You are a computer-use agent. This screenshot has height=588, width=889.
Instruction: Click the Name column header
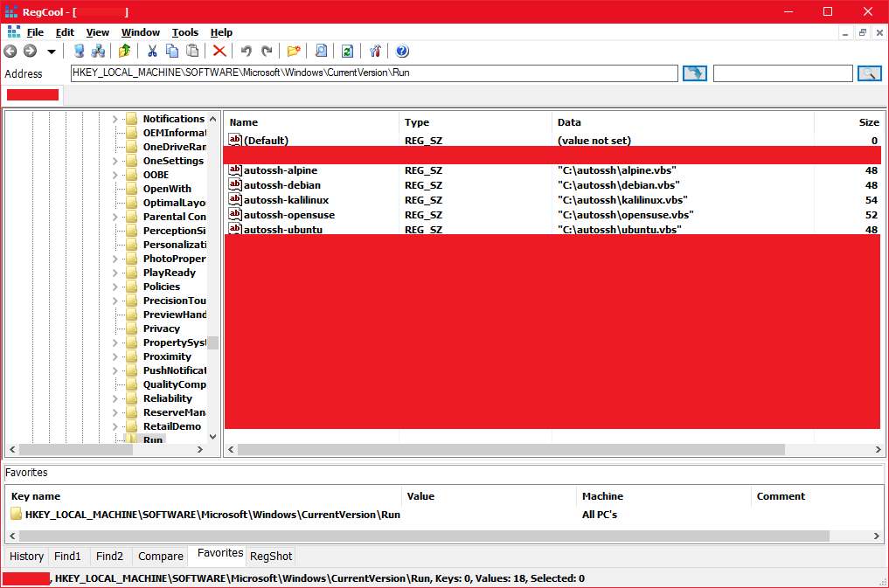(x=311, y=122)
